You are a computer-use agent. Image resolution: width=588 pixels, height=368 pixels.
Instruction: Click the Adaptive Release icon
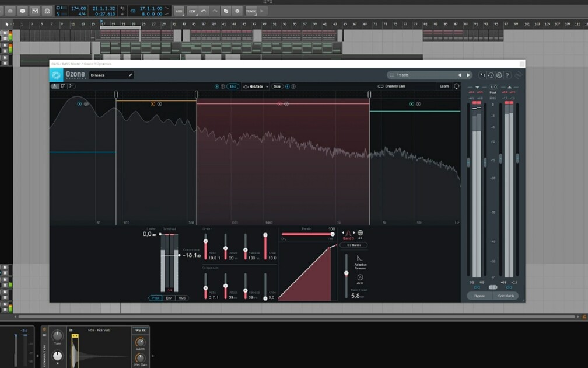click(x=359, y=258)
